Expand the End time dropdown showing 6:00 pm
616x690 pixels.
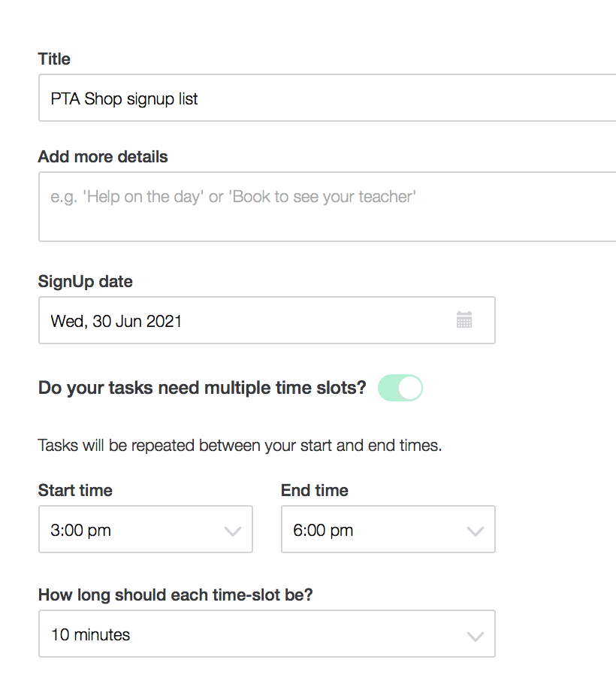coord(376,530)
